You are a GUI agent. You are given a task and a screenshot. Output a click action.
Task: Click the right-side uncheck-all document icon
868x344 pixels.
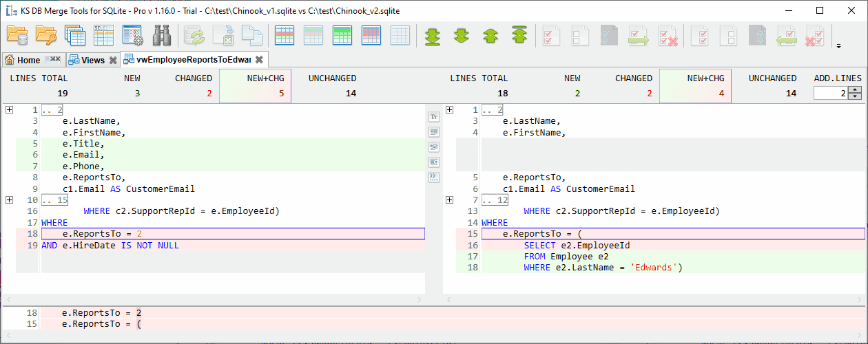(x=730, y=35)
